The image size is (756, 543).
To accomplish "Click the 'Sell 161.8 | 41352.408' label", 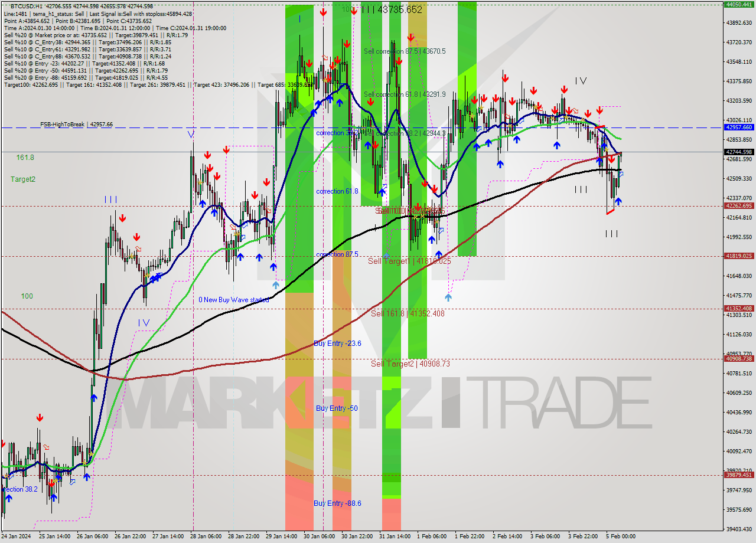I will point(408,313).
